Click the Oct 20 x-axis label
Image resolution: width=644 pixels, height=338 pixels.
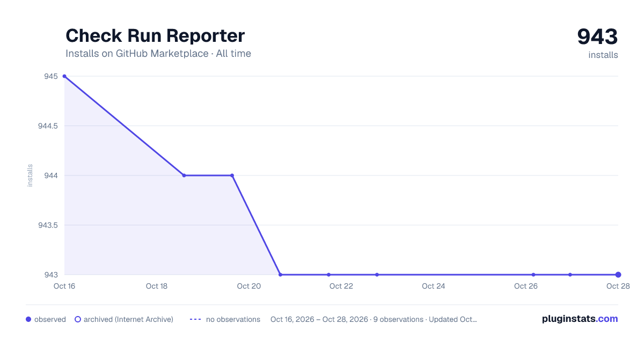click(249, 286)
